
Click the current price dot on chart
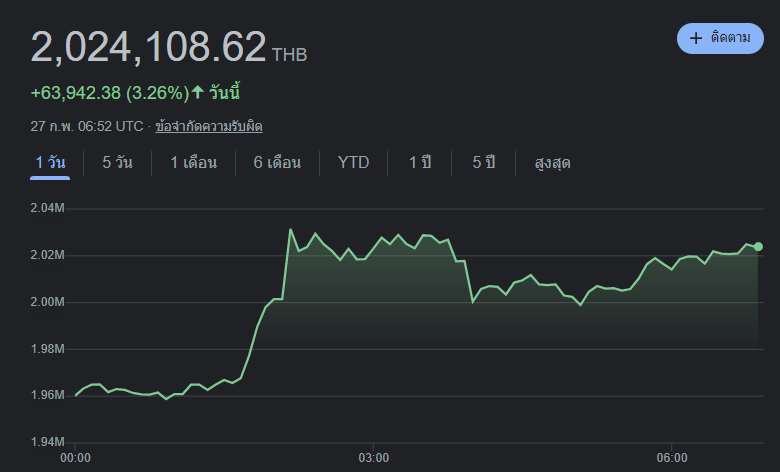point(758,247)
